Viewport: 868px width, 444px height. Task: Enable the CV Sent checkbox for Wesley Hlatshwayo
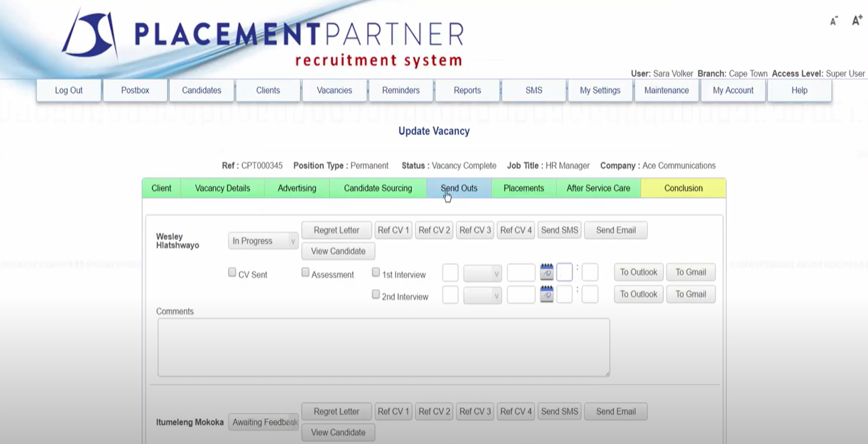[x=232, y=272]
